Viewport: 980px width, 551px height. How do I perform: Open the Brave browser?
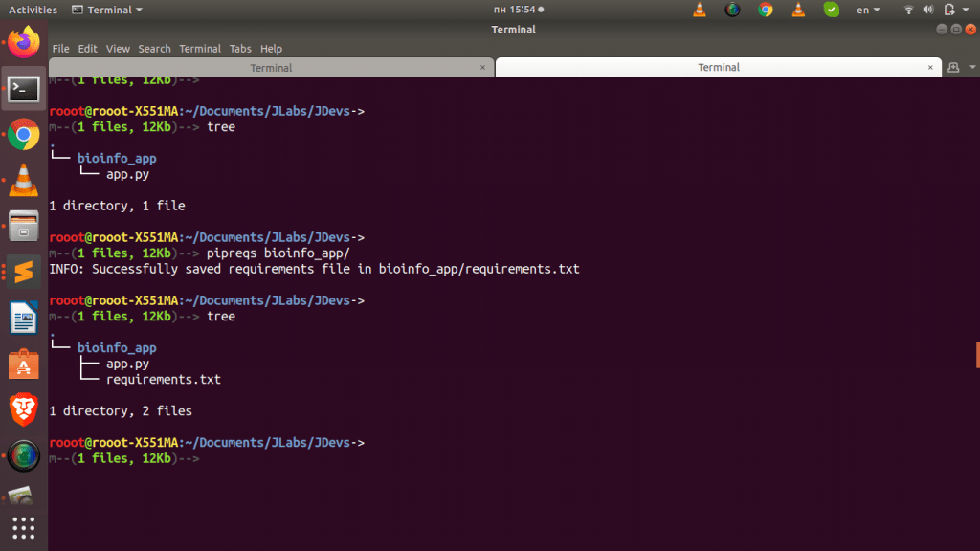point(21,408)
